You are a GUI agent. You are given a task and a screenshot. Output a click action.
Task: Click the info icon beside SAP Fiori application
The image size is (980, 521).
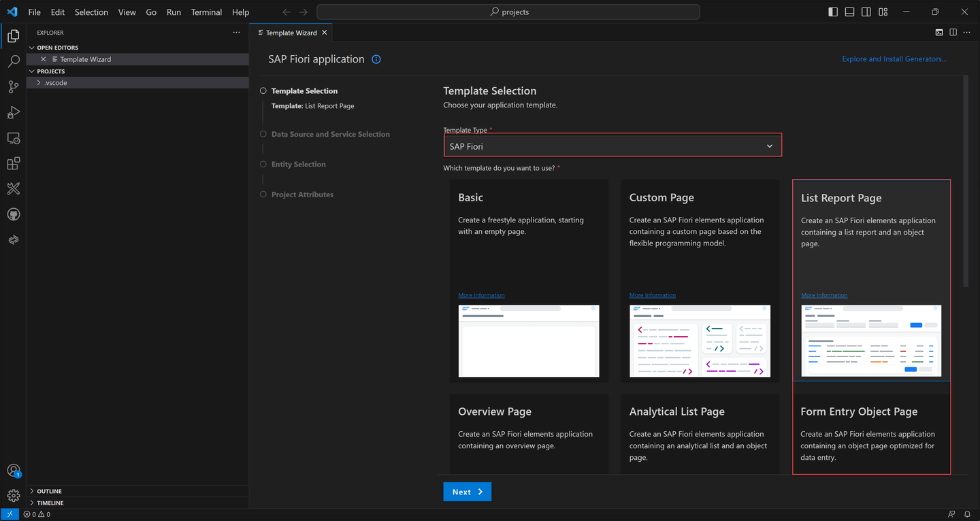[x=376, y=59]
